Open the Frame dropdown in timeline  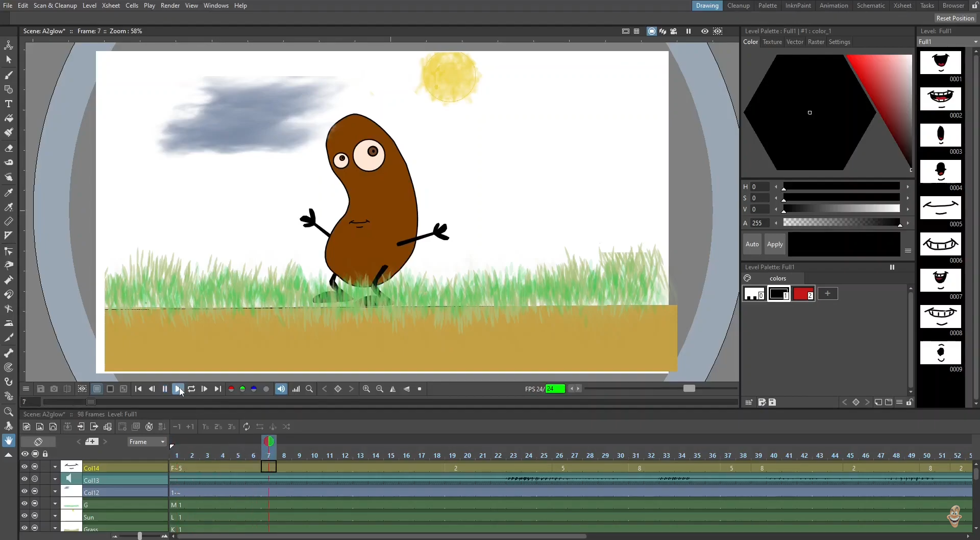[147, 442]
